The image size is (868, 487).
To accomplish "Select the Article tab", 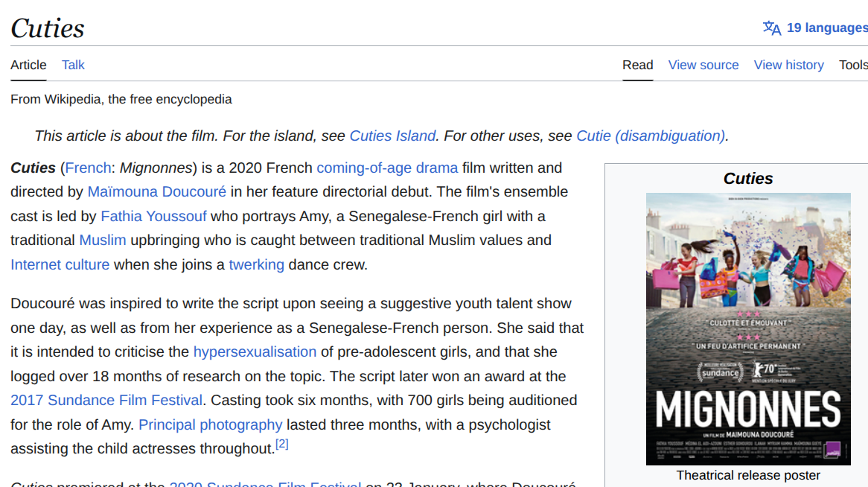I will tap(28, 65).
